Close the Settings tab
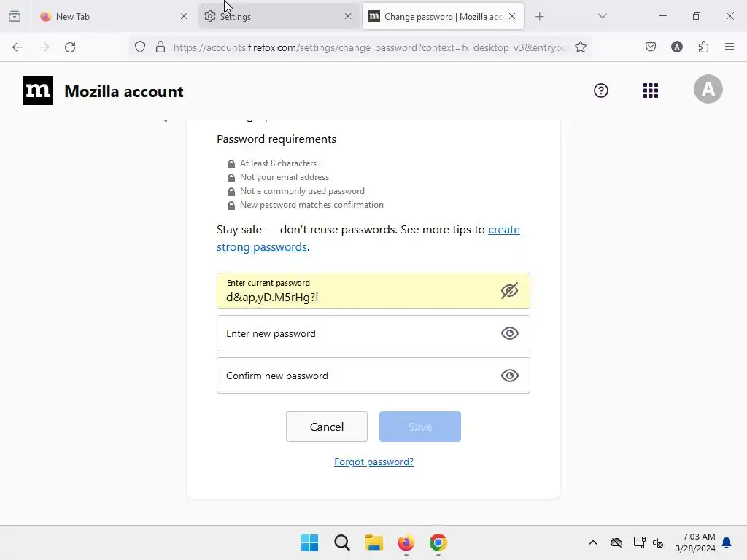The height and width of the screenshot is (560, 747). [348, 16]
